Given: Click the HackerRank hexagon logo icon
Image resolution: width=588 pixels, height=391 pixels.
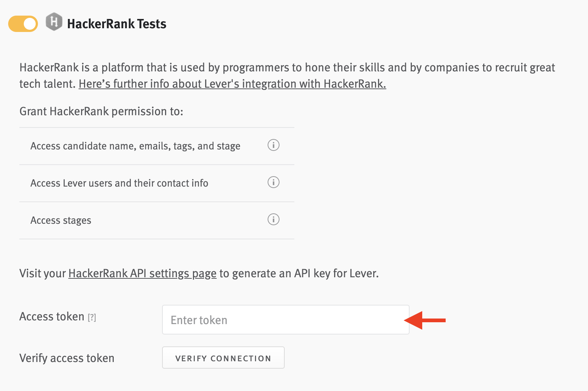Looking at the screenshot, I should (x=54, y=22).
